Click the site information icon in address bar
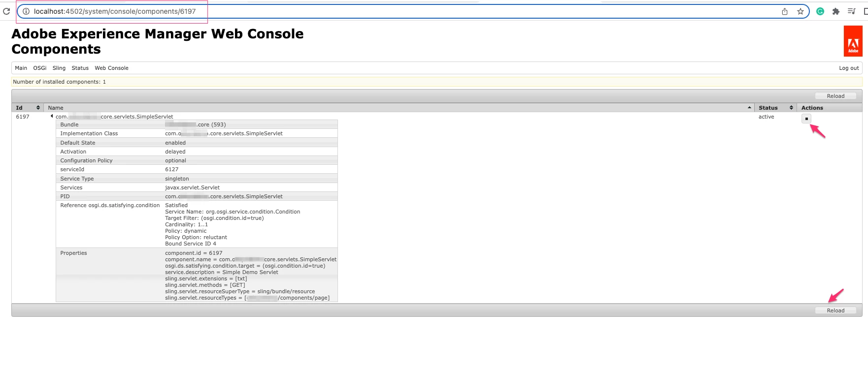868x368 pixels. coord(26,11)
